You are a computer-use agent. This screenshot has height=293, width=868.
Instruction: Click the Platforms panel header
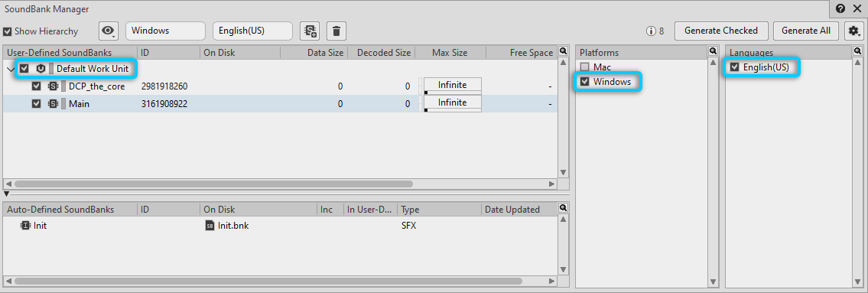point(642,53)
